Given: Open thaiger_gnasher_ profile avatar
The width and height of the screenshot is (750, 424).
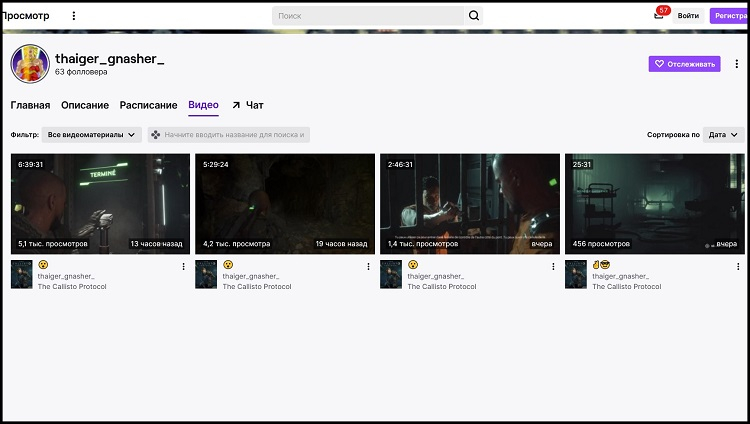Looking at the screenshot, I should [x=30, y=64].
